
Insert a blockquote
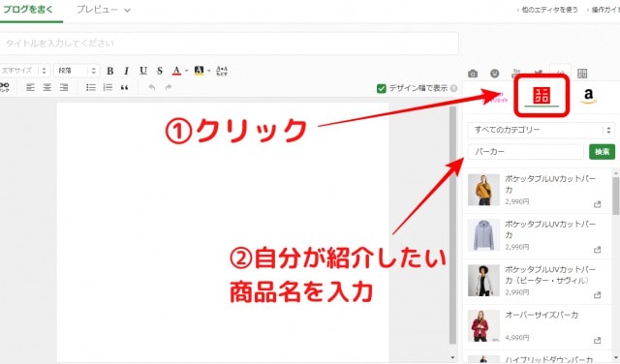124,87
